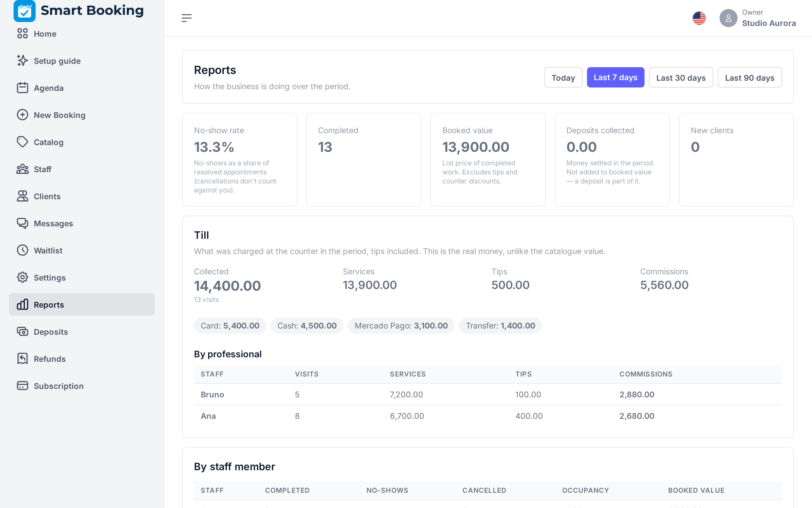Click the Reports bar chart icon
Viewport: 812px width, 508px height.
[x=23, y=305]
